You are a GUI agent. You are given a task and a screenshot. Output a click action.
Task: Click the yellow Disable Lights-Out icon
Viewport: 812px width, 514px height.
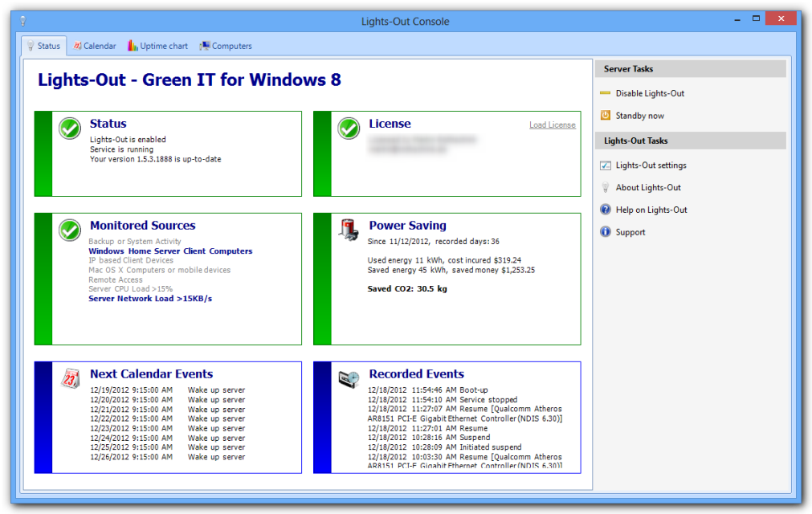tap(605, 93)
